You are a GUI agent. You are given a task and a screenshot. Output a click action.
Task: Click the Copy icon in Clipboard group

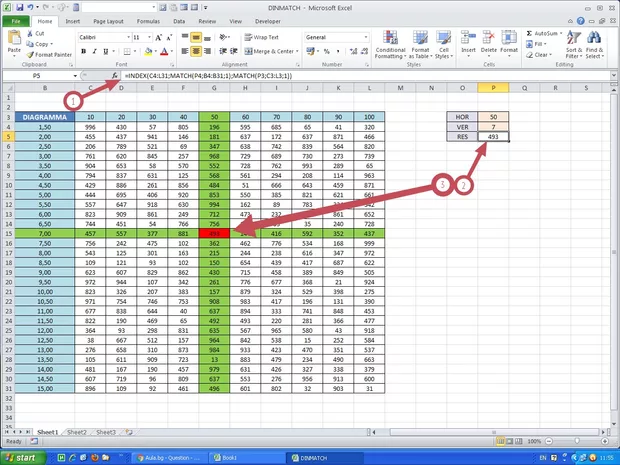30,44
